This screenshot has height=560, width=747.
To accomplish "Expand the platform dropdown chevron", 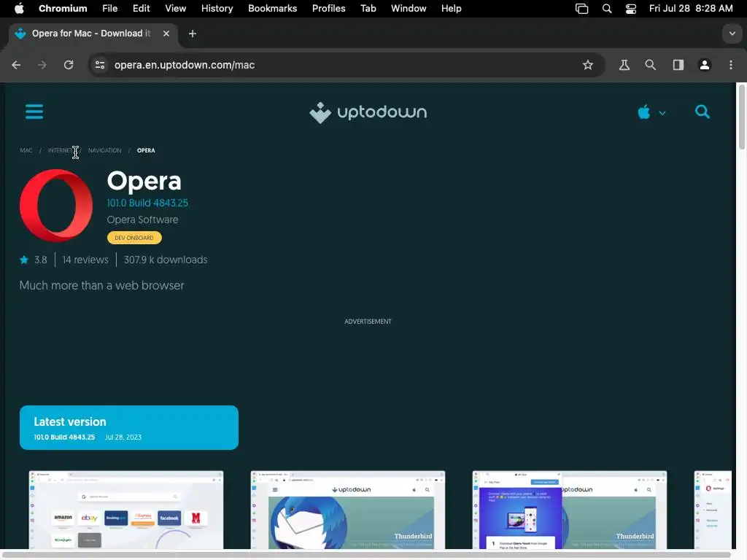I will pos(662,113).
